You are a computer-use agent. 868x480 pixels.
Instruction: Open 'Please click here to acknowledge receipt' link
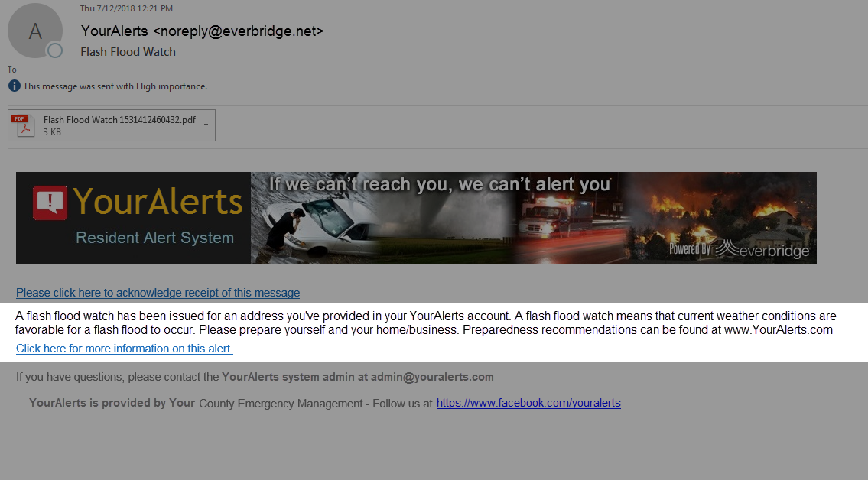click(158, 293)
